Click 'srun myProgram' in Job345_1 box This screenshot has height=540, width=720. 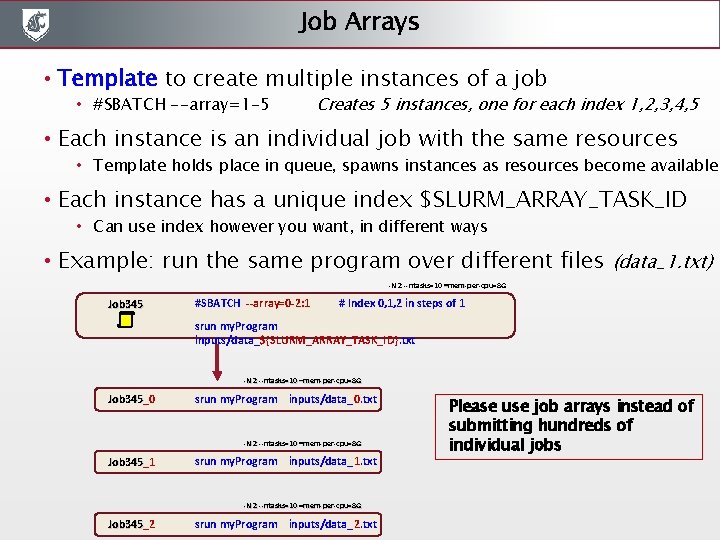tap(236, 462)
